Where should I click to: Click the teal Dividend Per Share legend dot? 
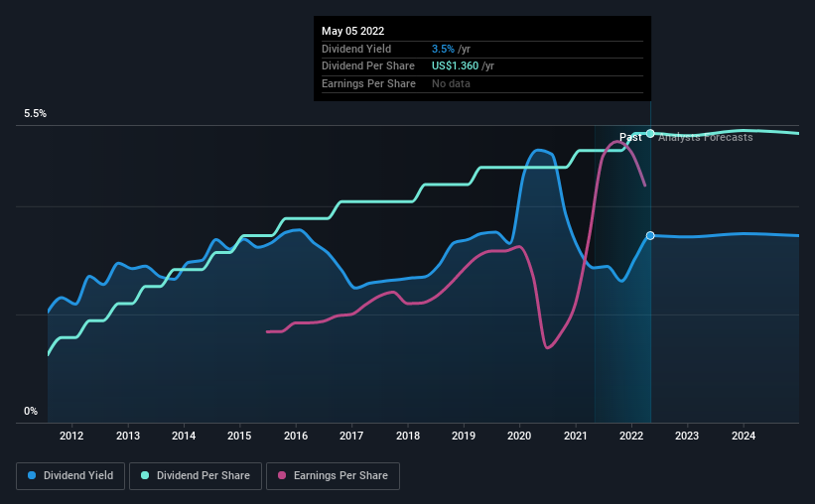tap(145, 475)
